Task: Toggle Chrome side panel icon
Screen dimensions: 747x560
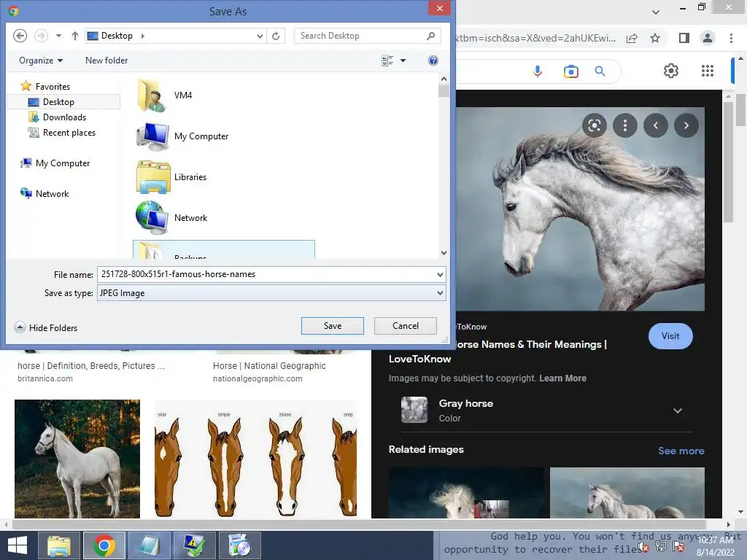Action: (x=684, y=38)
